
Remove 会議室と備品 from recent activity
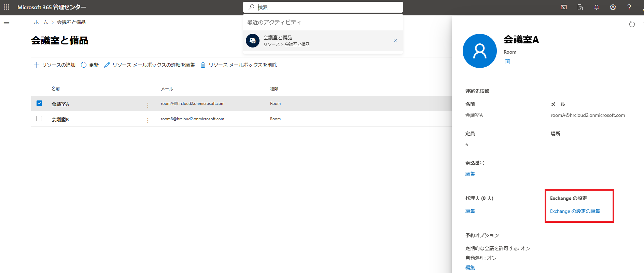click(395, 41)
